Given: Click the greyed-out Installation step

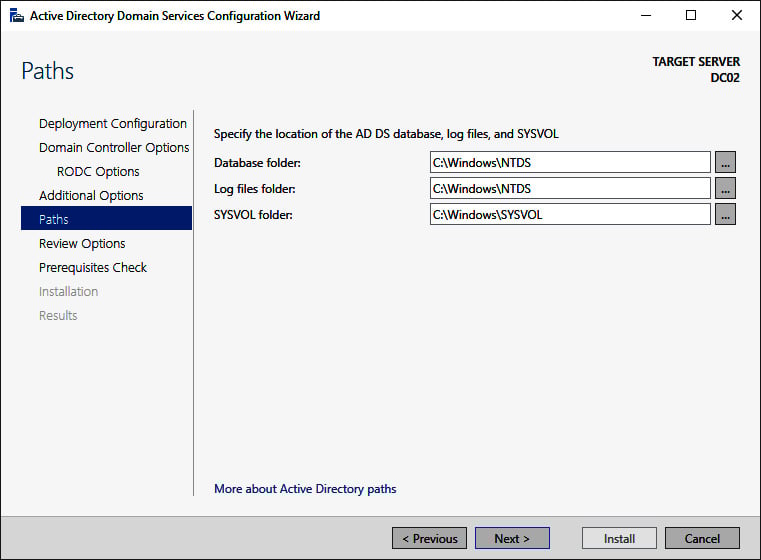Looking at the screenshot, I should click(x=68, y=291).
